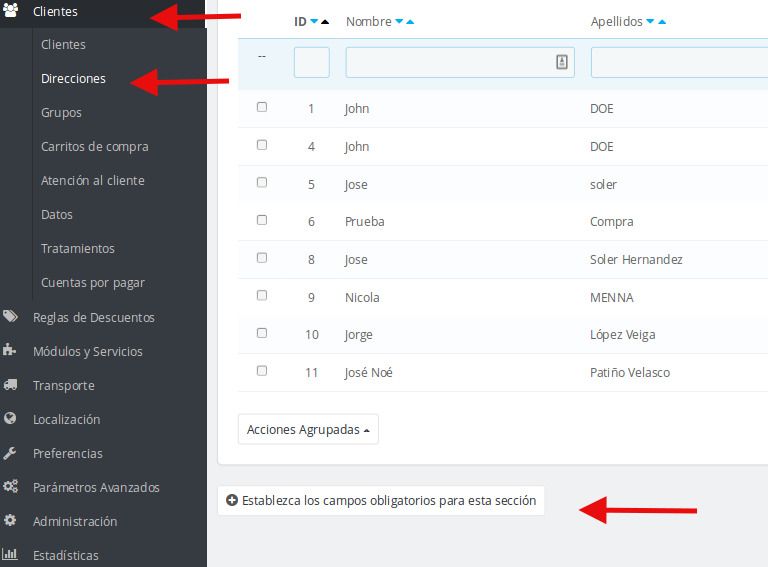Tick the checkbox for Jose soler row
This screenshot has width=768, height=567.
[262, 182]
